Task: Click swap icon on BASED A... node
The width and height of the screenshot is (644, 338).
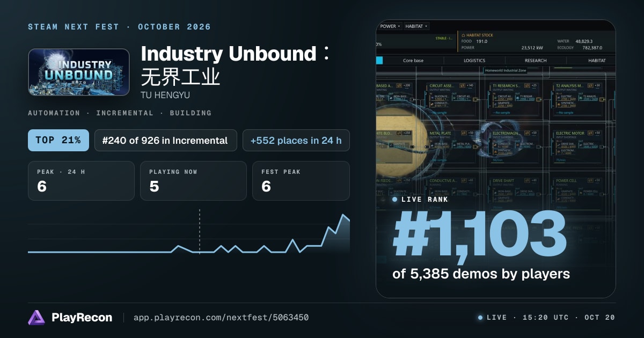Action: (399, 85)
